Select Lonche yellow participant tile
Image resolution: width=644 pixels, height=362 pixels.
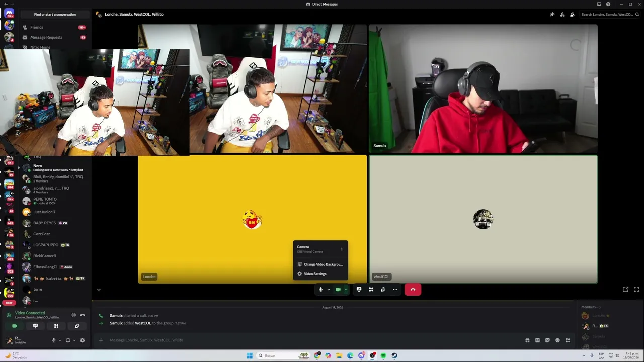coord(253,219)
